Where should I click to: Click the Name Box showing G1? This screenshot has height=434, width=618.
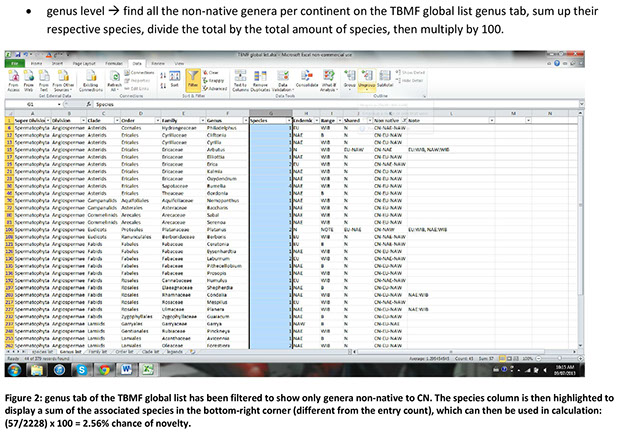tap(32, 104)
